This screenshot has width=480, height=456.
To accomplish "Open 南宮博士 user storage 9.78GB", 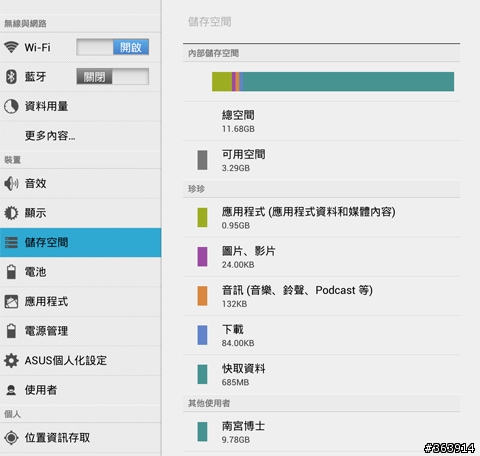I will 321,432.
